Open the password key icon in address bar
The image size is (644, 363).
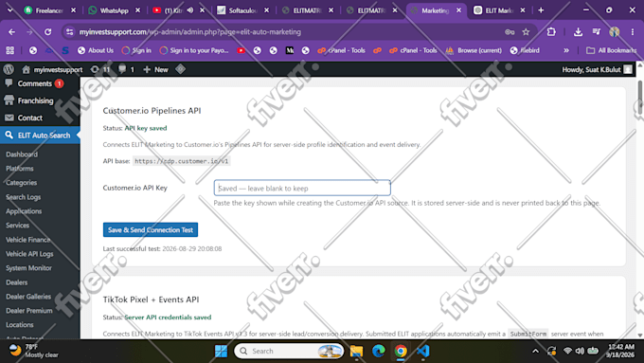[510, 31]
